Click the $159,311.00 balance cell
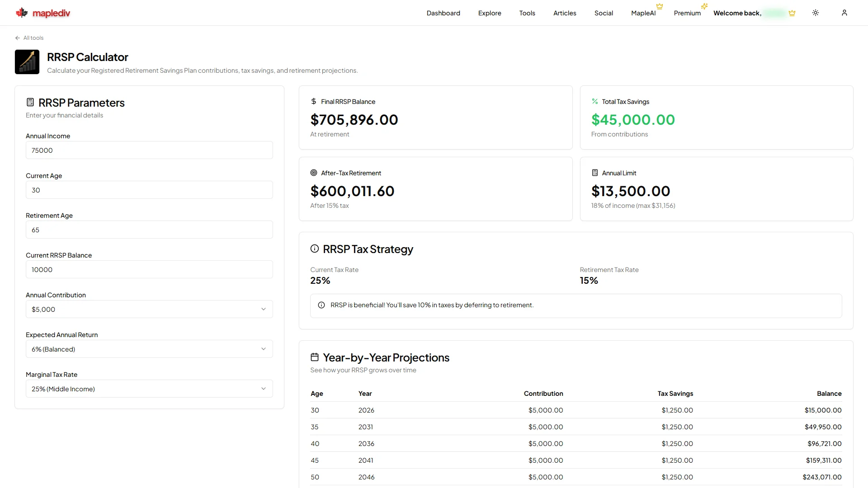The height and width of the screenshot is (488, 868). (824, 460)
